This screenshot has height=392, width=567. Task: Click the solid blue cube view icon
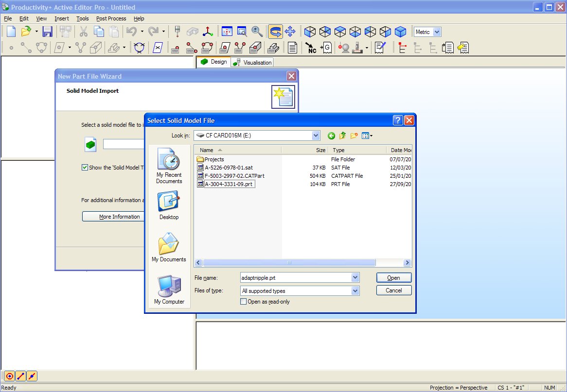[400, 32]
